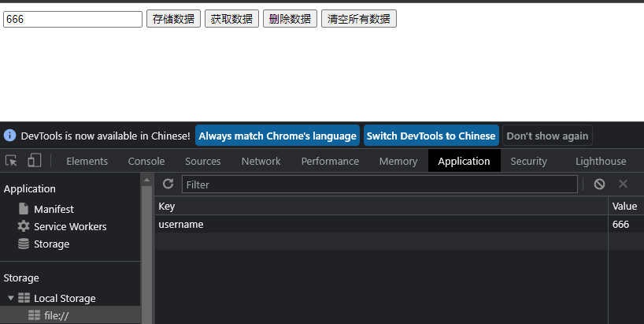This screenshot has width=644, height=324.
Task: Open the Storage database item
Action: point(51,244)
